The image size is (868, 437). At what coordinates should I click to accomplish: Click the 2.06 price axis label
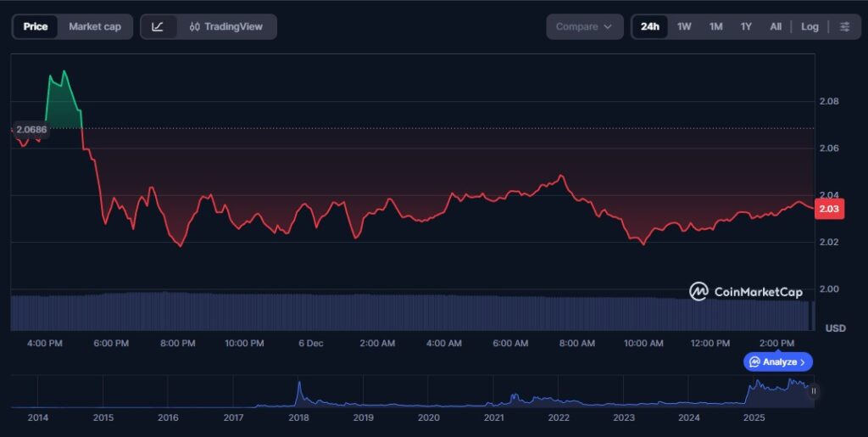pos(829,148)
